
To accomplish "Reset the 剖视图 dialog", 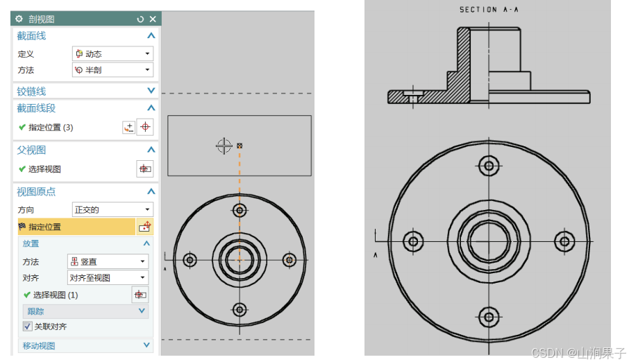I will [140, 19].
